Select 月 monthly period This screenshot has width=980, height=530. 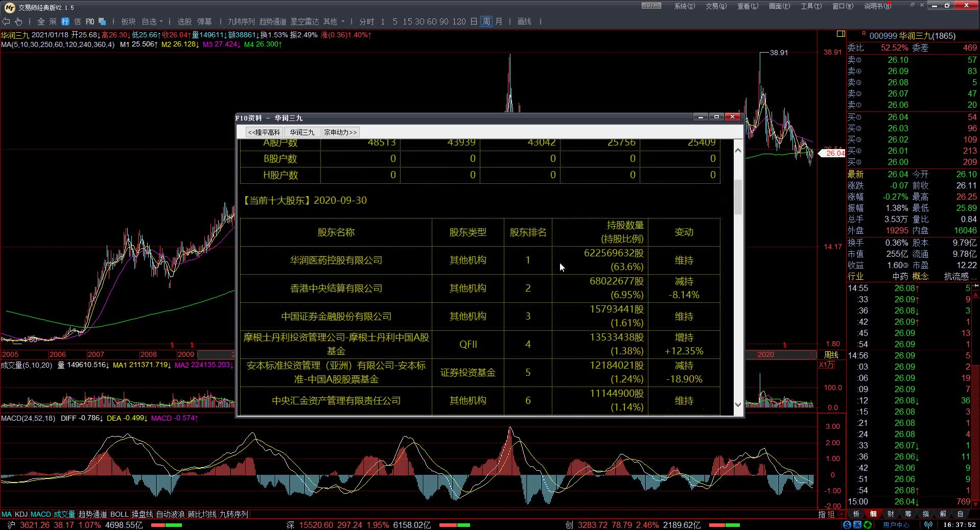click(499, 21)
